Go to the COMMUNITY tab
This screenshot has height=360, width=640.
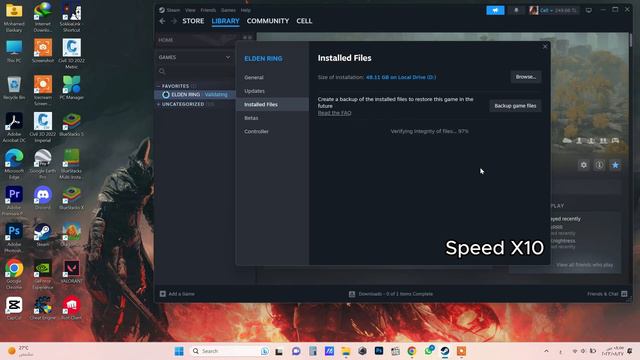pyautogui.click(x=268, y=21)
